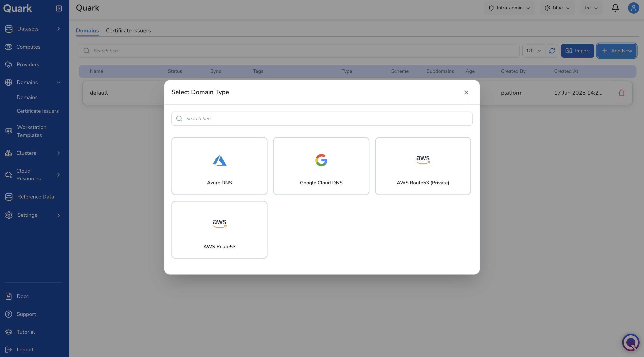This screenshot has height=357, width=644.
Task: Click the Providers cloud-gear icon
Action: click(x=8, y=65)
